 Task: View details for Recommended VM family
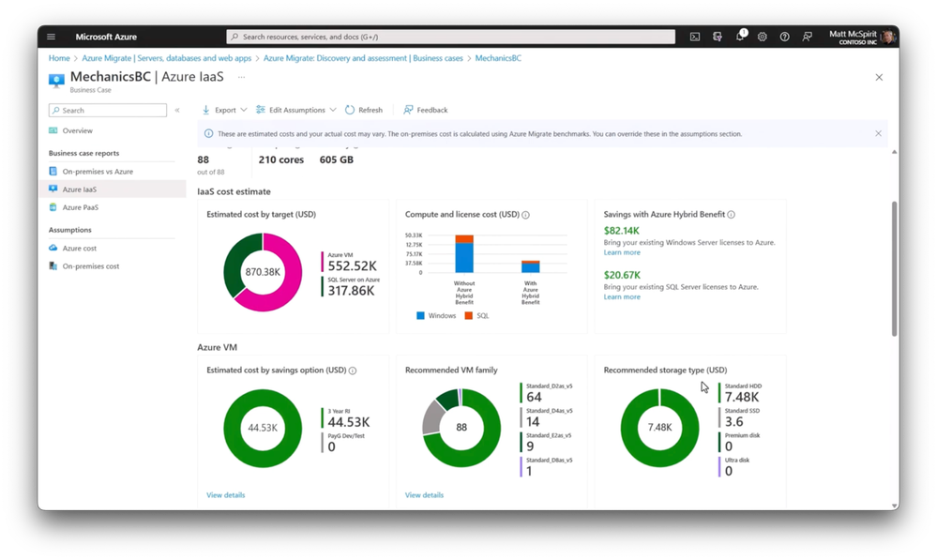coord(424,495)
